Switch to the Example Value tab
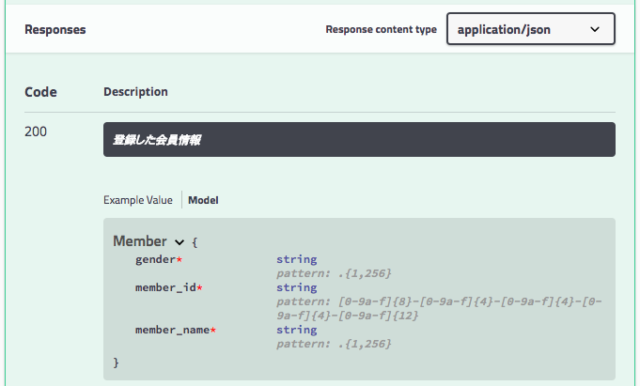The height and width of the screenshot is (386, 640). [x=138, y=200]
